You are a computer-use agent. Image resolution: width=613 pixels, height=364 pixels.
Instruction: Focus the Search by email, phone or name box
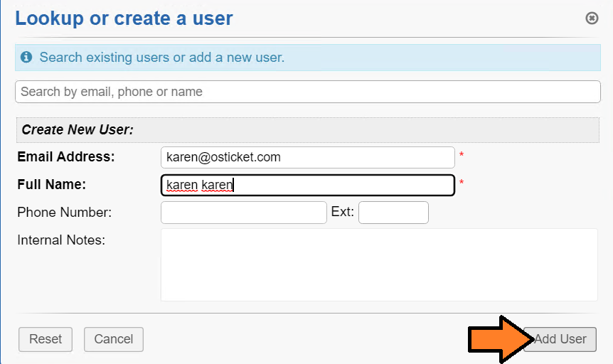click(x=308, y=92)
